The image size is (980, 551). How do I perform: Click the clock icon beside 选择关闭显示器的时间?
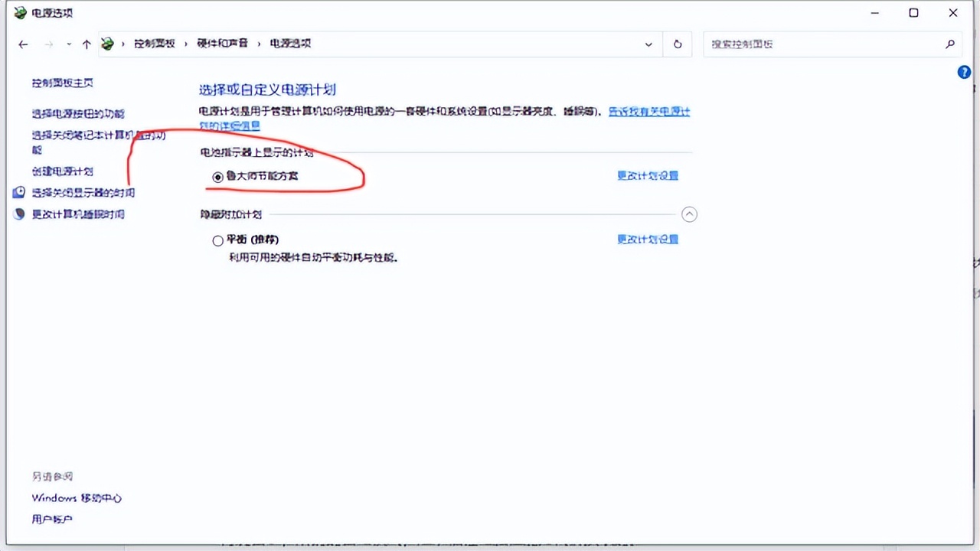[x=18, y=192]
